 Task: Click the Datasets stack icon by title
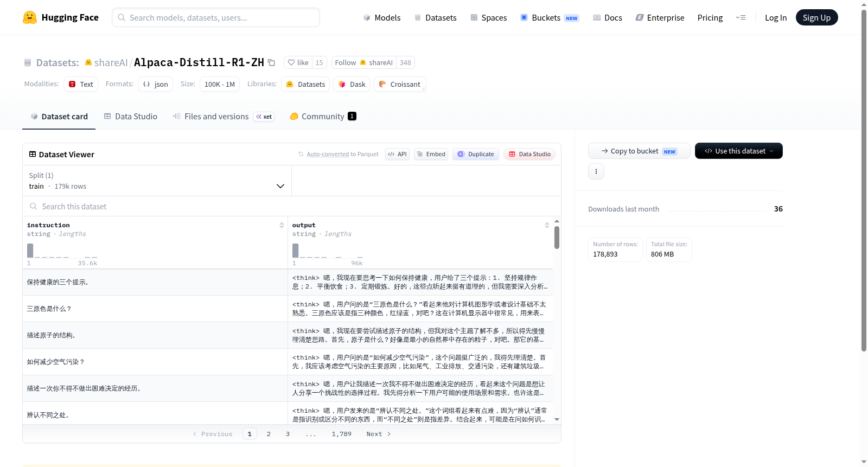click(28, 62)
